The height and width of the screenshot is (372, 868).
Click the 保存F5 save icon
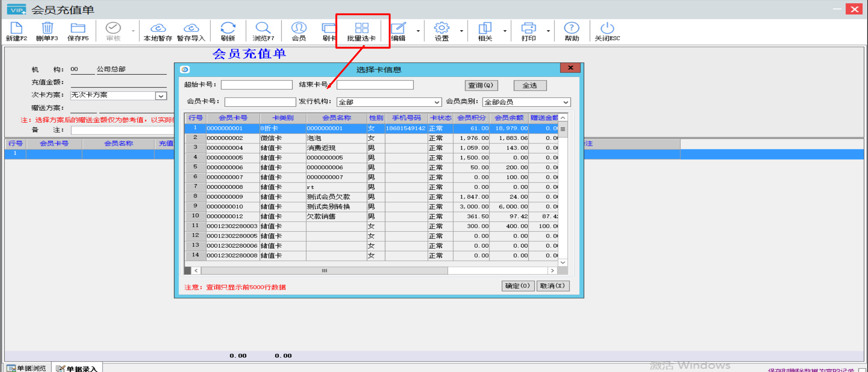coord(78,28)
